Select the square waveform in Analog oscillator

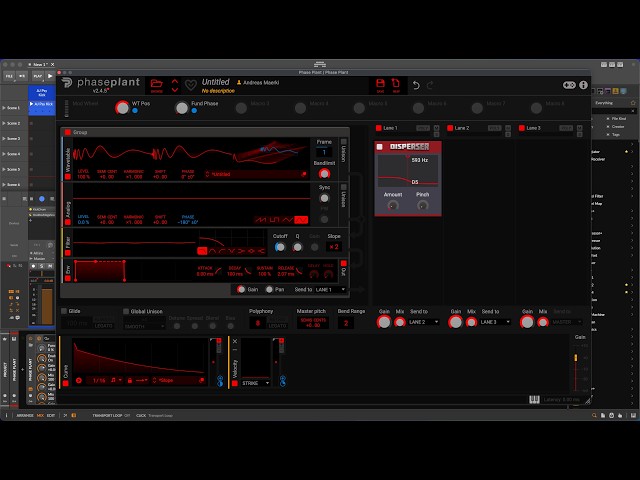(x=274, y=220)
